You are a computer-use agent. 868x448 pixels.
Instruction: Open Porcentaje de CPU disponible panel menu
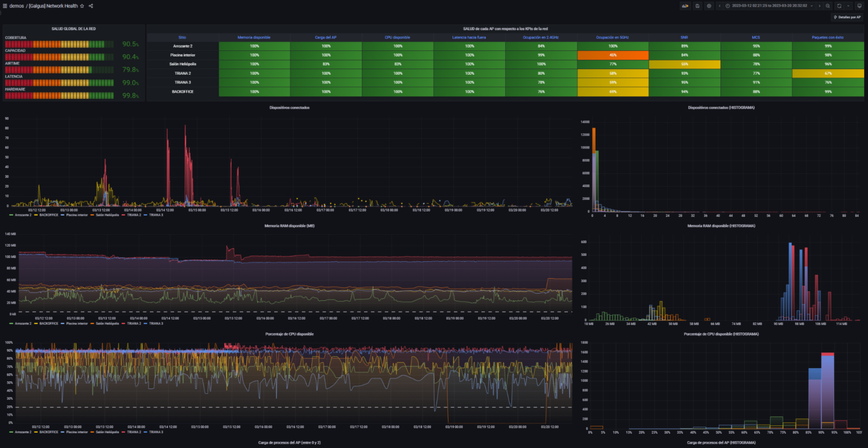coord(289,334)
